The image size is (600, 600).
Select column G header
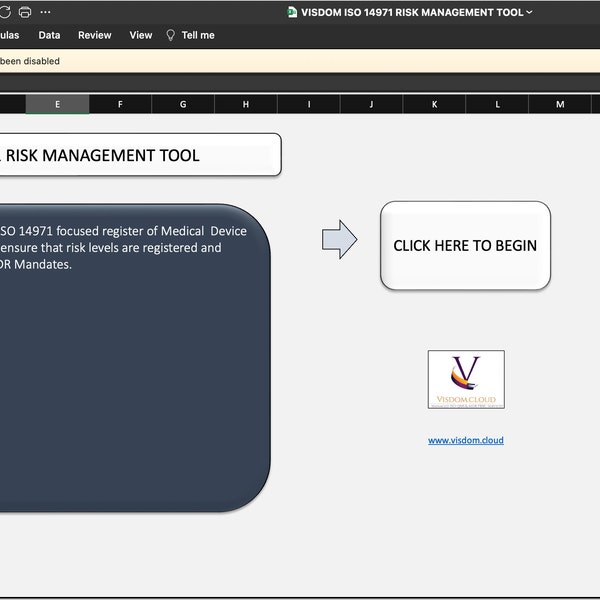pyautogui.click(x=183, y=104)
